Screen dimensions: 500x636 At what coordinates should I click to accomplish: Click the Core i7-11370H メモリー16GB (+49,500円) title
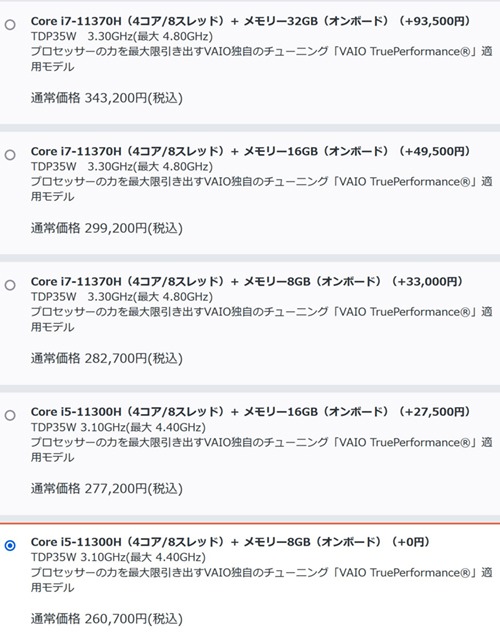pyautogui.click(x=250, y=151)
